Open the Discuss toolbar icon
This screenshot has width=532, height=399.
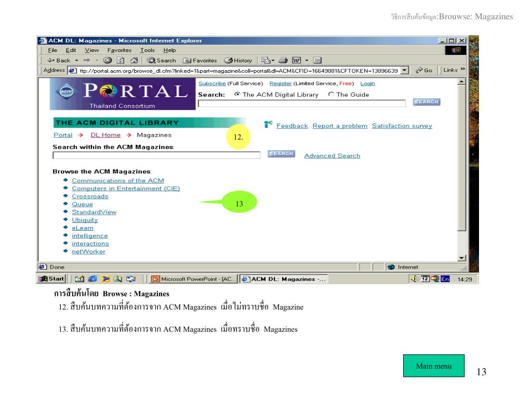317,60
